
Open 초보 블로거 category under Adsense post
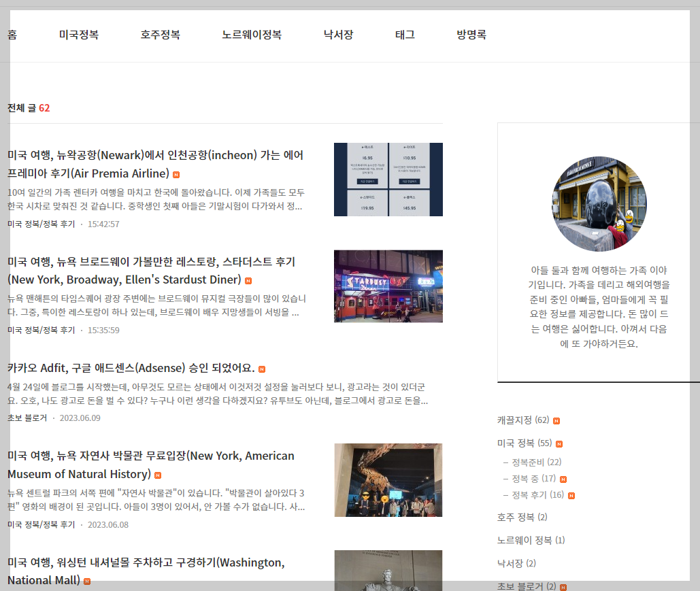pos(27,418)
